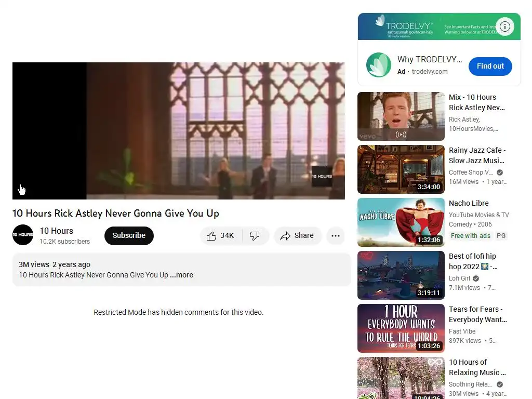Like the video with thumbs up icon
The height and width of the screenshot is (399, 532).
(211, 236)
